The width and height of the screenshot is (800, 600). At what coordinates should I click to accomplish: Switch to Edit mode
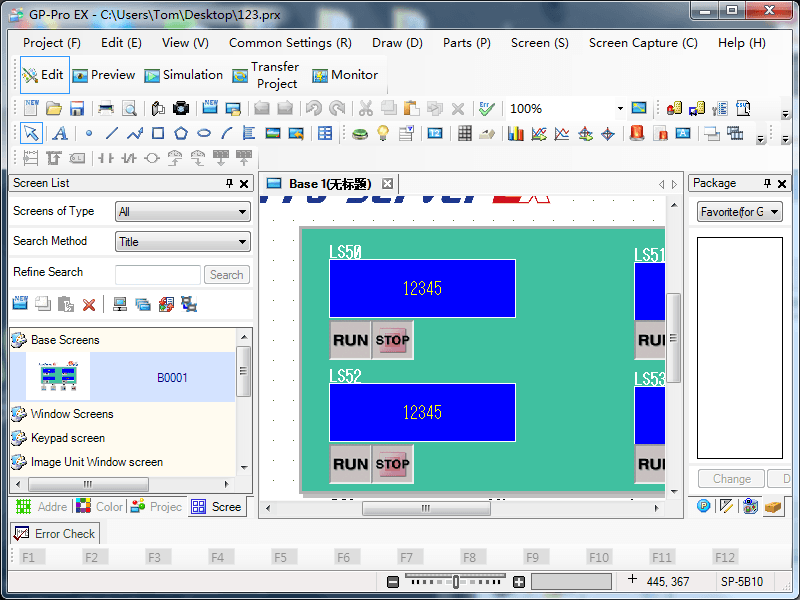(44, 75)
